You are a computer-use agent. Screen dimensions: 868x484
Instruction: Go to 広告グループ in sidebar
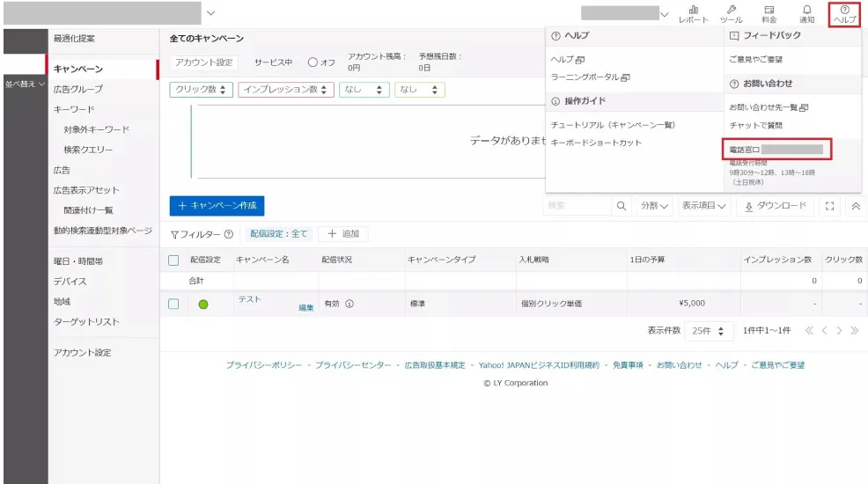tap(77, 89)
